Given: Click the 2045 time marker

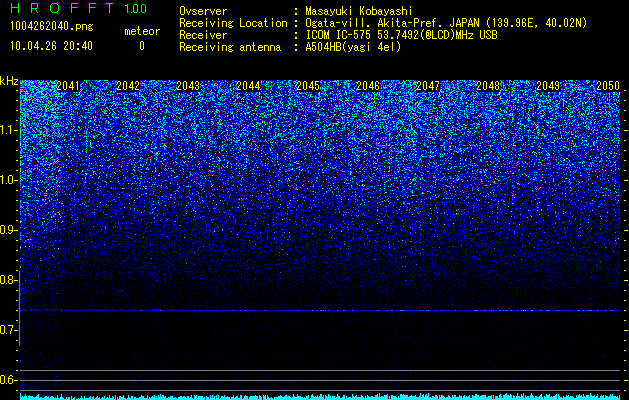Looking at the screenshot, I should point(308,86).
